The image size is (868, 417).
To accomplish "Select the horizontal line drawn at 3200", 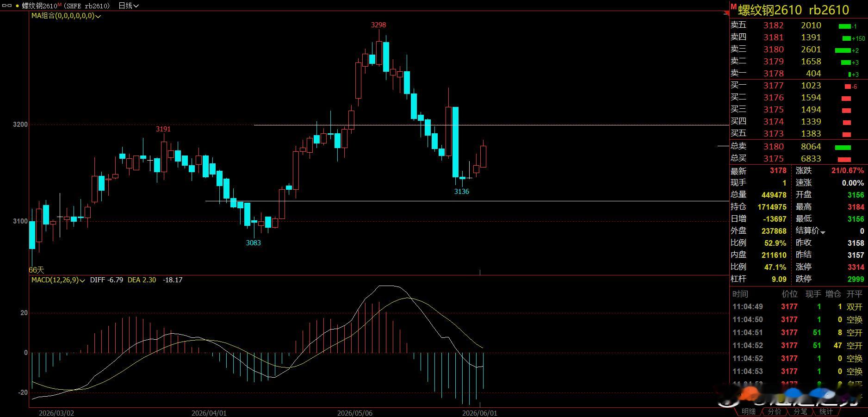I will pos(491,125).
